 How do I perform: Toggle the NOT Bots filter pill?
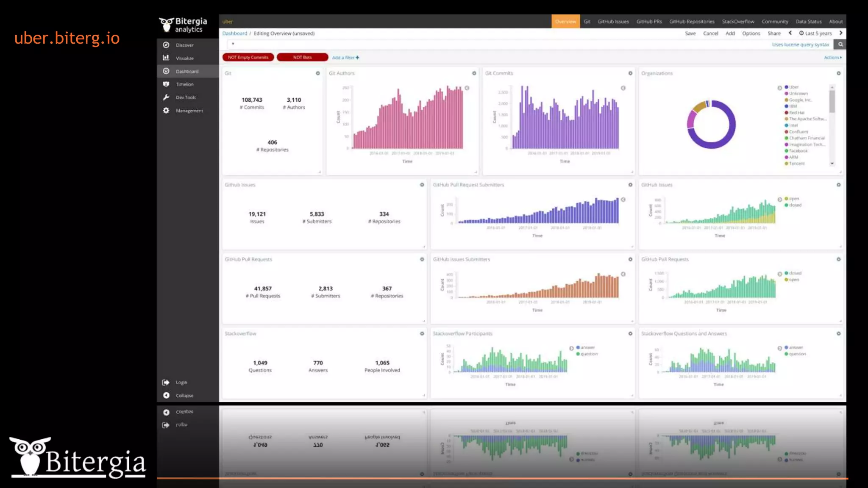(x=302, y=58)
